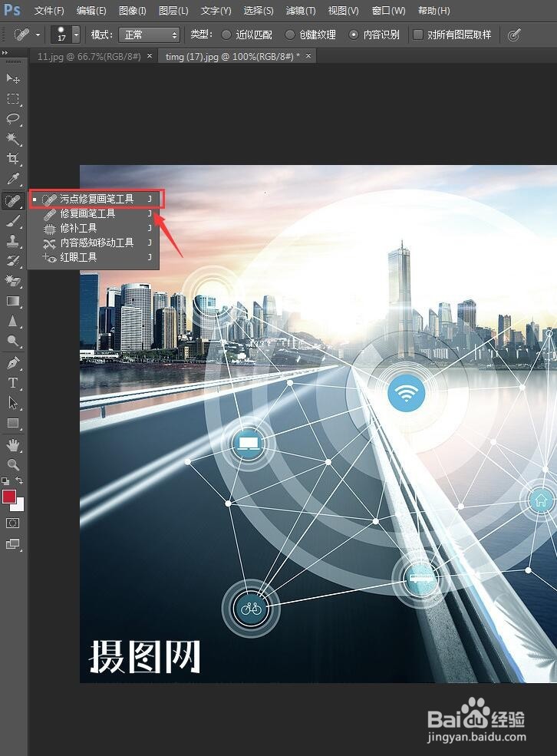
Task: Select the Clone Stamp tool
Action: (13, 240)
